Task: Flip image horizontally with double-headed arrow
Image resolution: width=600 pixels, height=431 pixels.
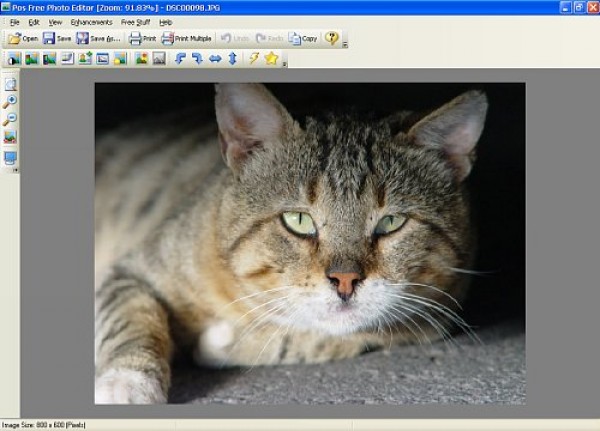Action: (x=215, y=59)
